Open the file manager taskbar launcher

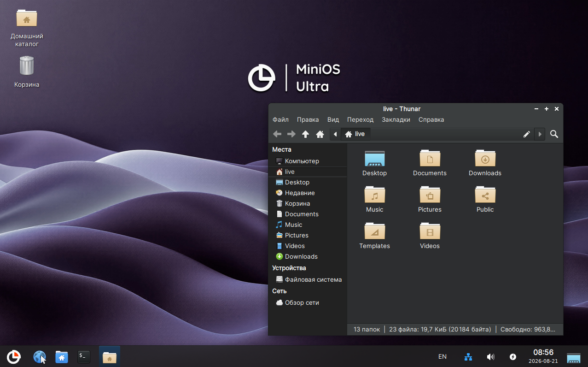(x=62, y=357)
